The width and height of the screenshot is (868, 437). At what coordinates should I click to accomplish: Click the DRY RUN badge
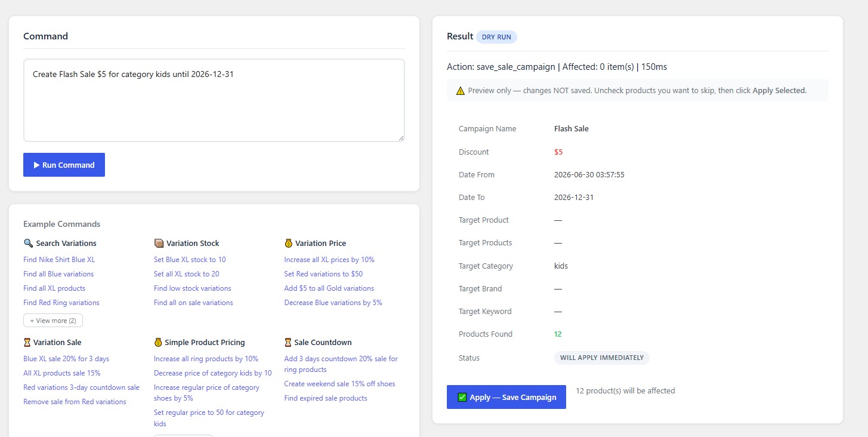[496, 37]
